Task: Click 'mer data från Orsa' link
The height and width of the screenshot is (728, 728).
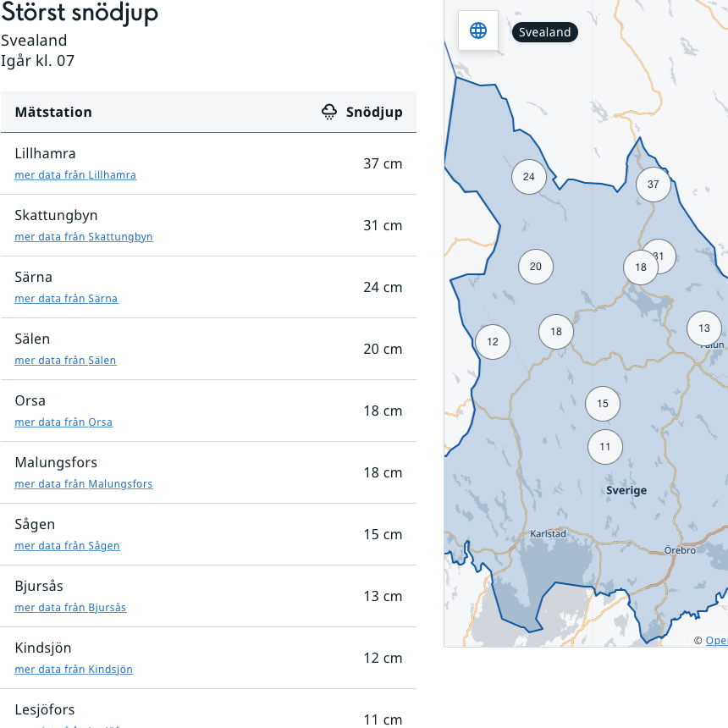Action: [63, 422]
